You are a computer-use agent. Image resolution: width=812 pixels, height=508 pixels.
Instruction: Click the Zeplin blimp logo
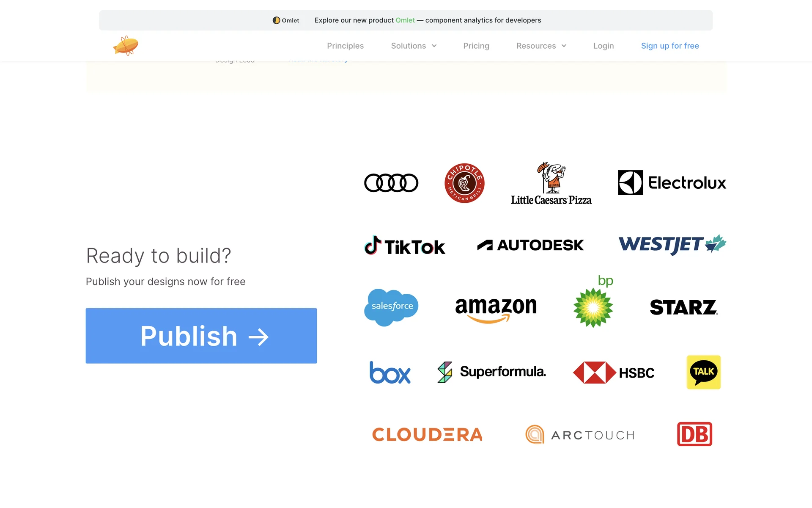pos(126,45)
